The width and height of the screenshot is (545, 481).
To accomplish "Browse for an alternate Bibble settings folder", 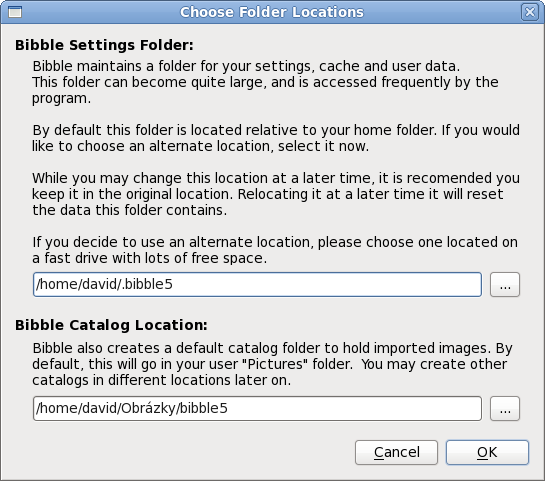I will 505,285.
